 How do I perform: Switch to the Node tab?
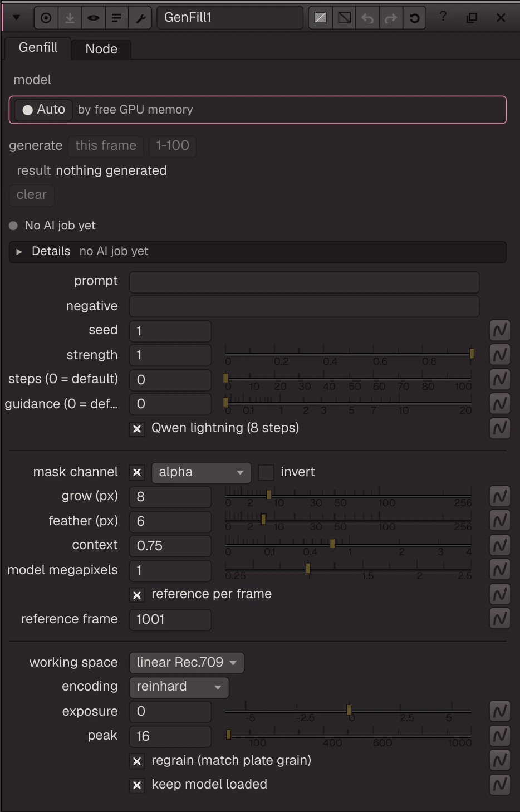tap(101, 49)
